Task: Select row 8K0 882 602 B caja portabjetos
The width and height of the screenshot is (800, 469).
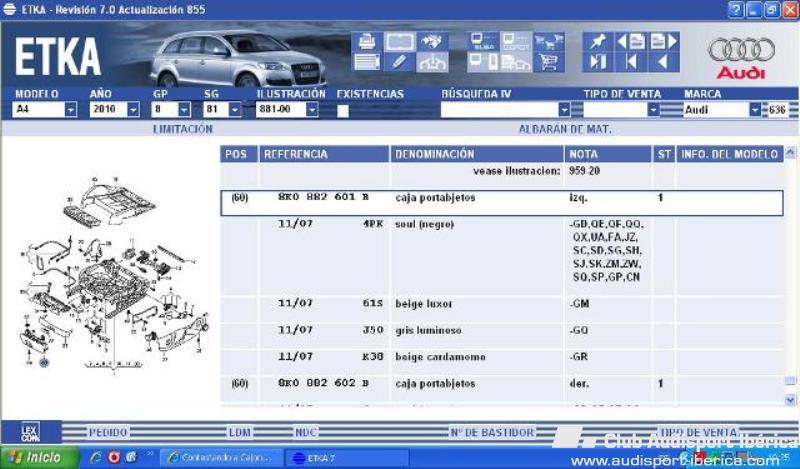Action: 502,388
